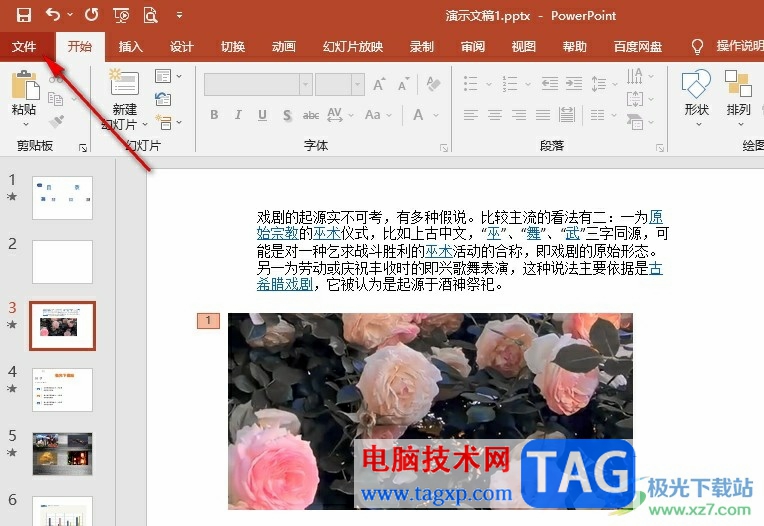
Task: Open the 帮助 tab
Action: 574,47
